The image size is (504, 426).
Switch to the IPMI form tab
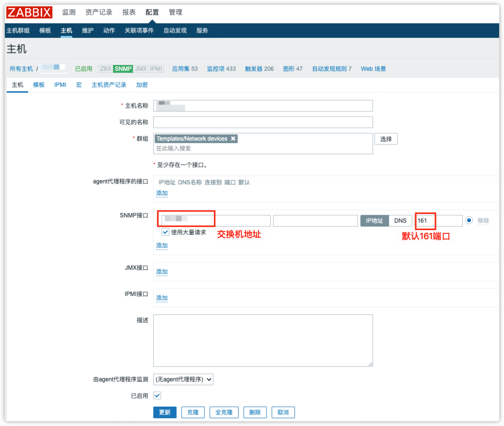[x=60, y=85]
